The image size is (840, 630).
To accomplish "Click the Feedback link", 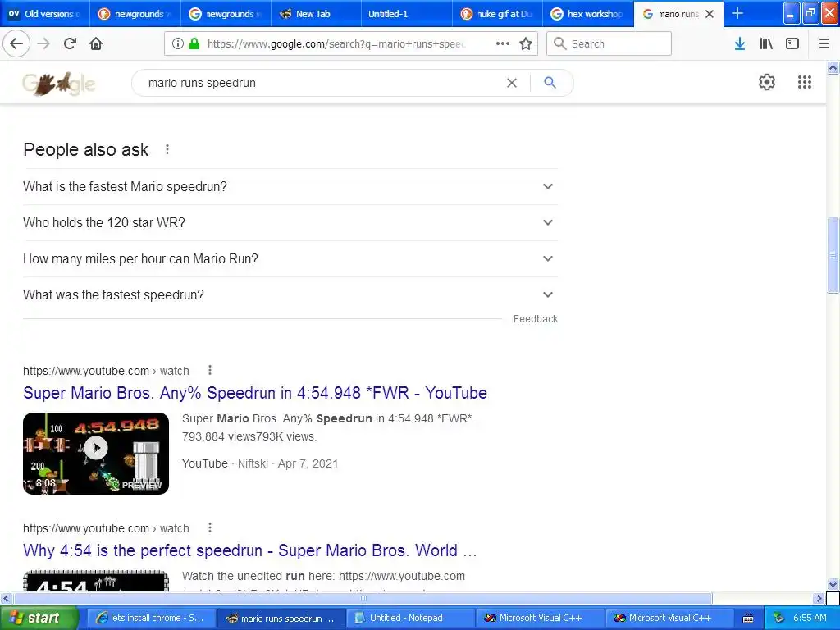I will pos(535,319).
